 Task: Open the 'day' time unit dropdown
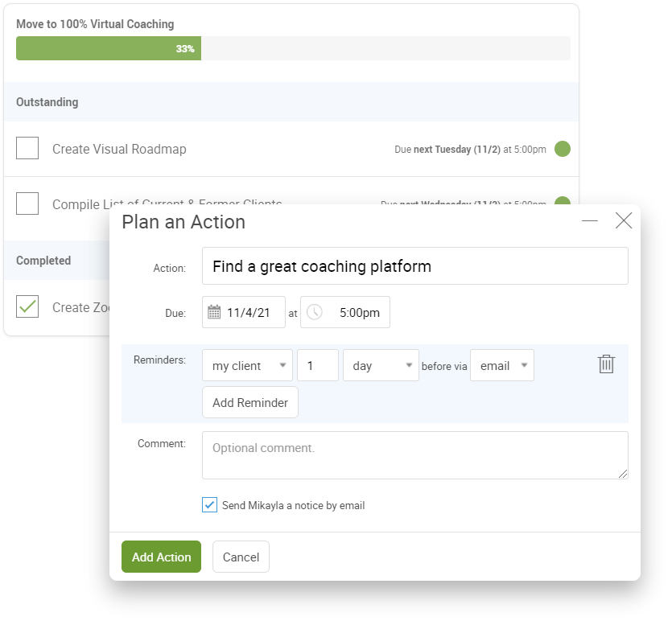[381, 365]
